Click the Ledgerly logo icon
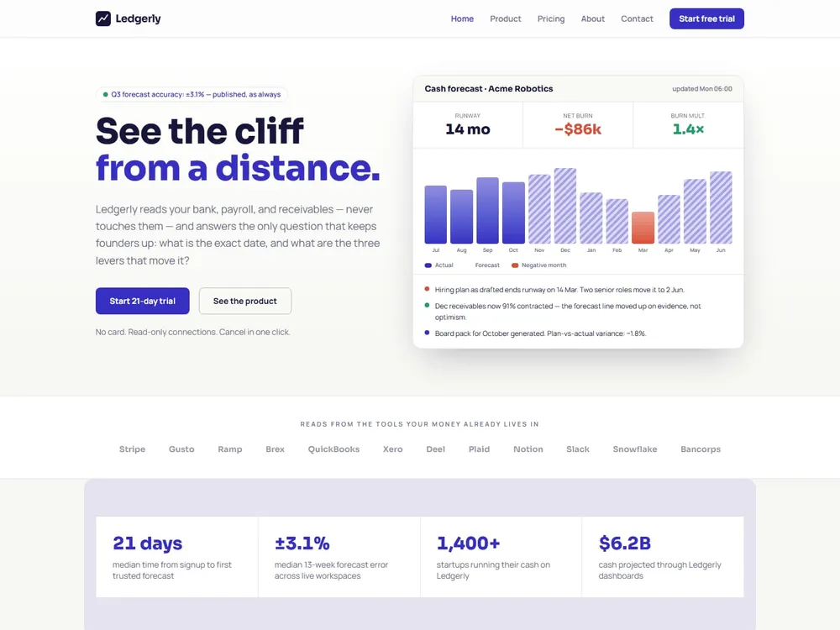Screen dimensions: 840x630 point(102,18)
